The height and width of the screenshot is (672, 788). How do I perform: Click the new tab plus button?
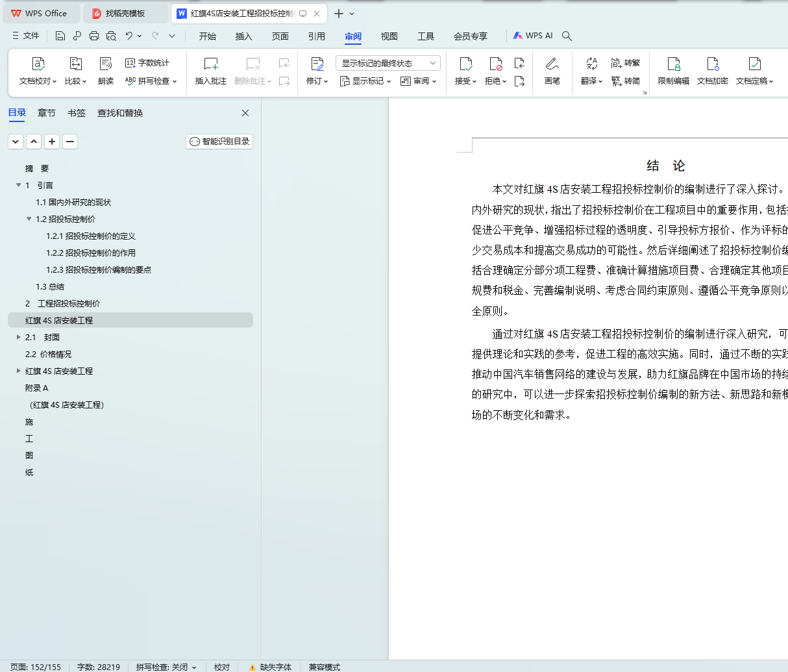(x=339, y=13)
